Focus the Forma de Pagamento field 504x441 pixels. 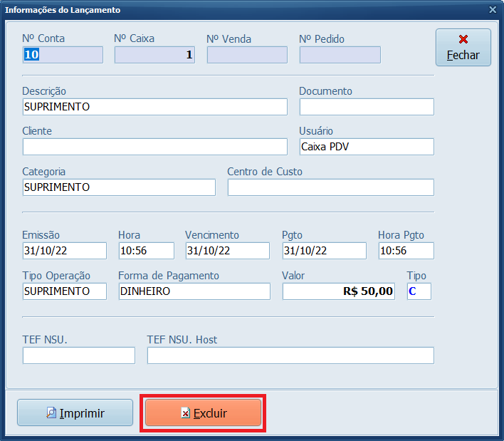tap(194, 291)
